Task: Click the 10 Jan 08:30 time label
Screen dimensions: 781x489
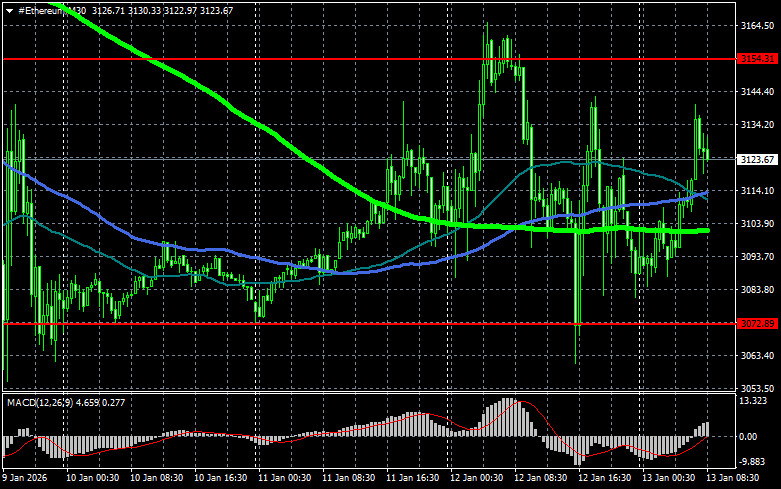Action: pos(156,478)
